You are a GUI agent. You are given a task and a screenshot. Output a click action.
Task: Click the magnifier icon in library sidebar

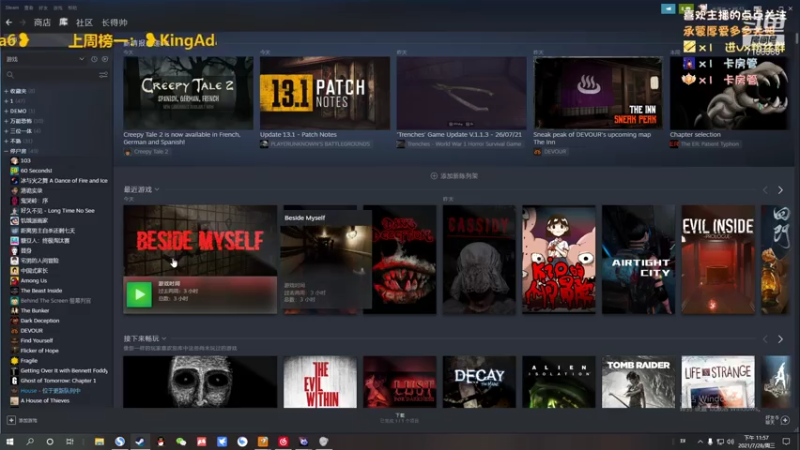(x=10, y=75)
